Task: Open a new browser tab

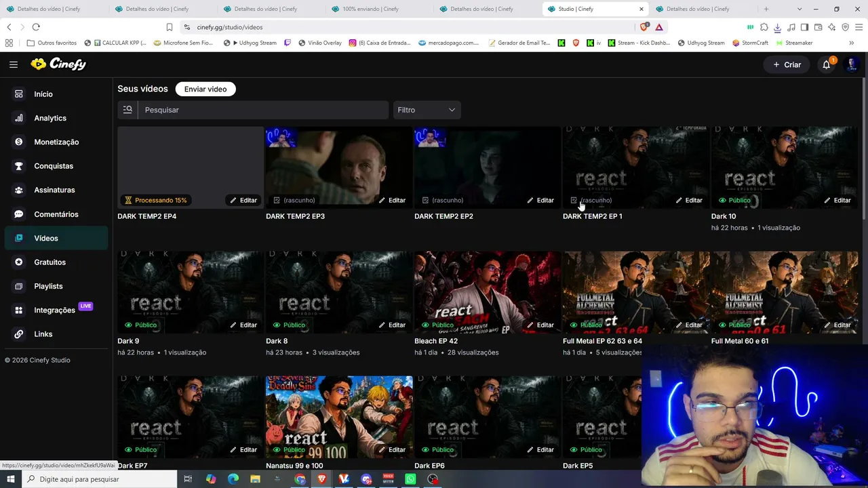Action: click(766, 9)
